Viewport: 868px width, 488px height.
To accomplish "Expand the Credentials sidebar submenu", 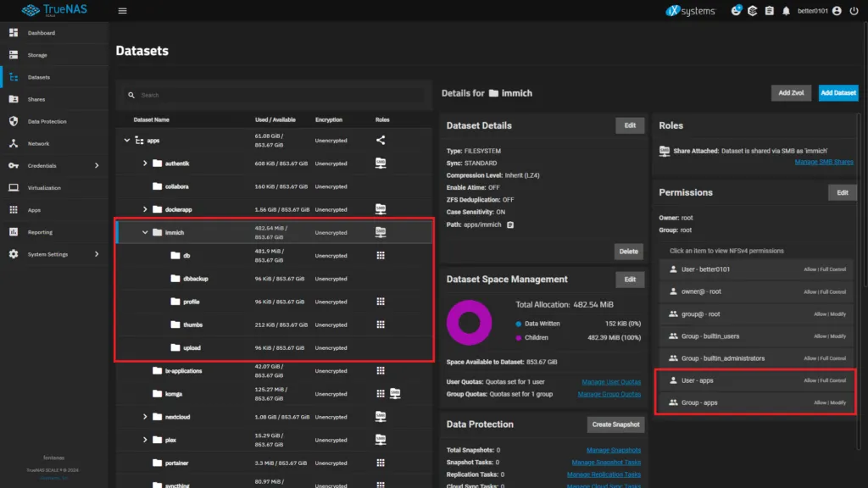I will 96,165.
